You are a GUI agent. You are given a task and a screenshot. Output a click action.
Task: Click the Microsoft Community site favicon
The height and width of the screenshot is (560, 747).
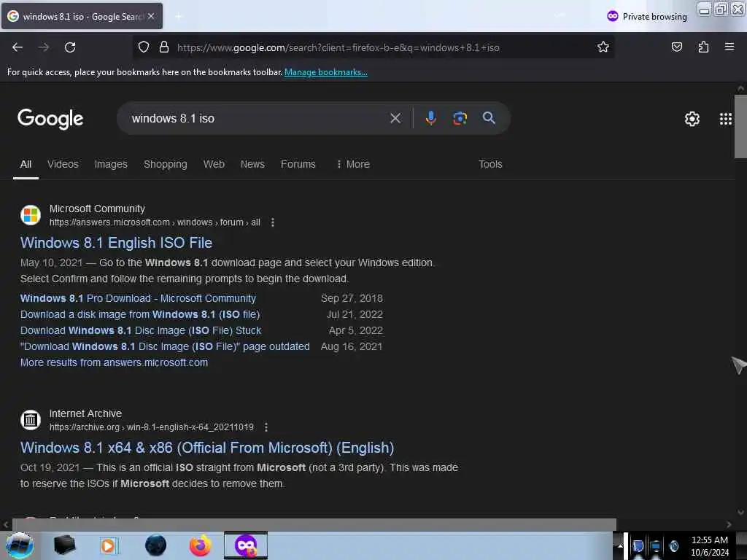point(31,215)
